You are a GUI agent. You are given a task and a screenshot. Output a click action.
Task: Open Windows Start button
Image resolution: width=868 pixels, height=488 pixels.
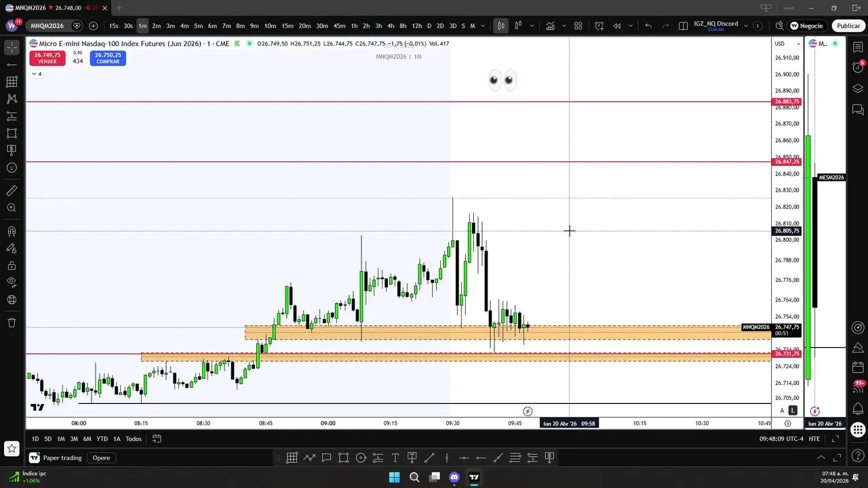click(x=394, y=477)
